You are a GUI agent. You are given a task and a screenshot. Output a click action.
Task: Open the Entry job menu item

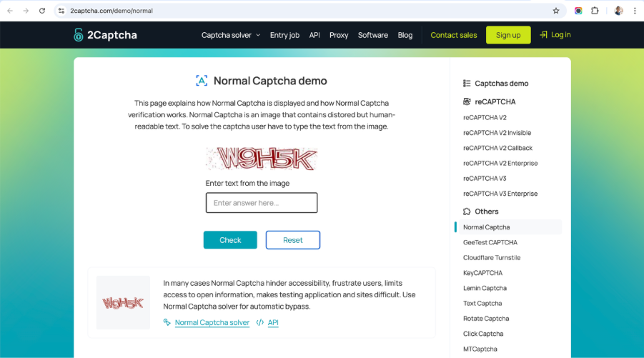coord(284,35)
